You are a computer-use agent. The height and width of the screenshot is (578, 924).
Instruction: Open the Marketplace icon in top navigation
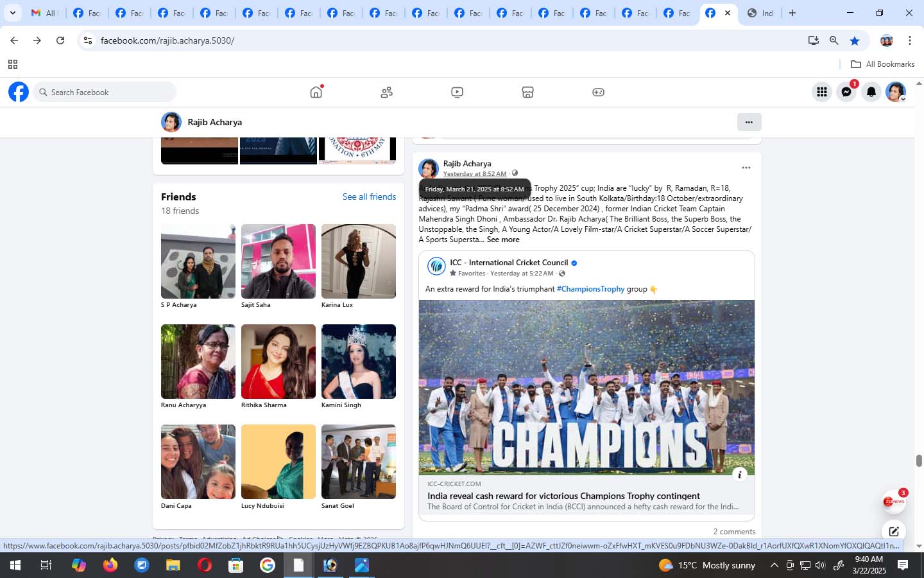pos(527,92)
